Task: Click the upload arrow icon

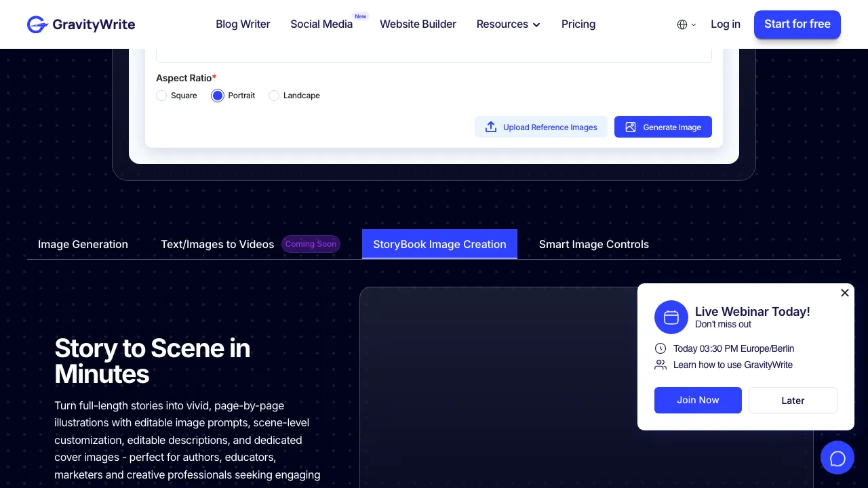Action: click(491, 127)
